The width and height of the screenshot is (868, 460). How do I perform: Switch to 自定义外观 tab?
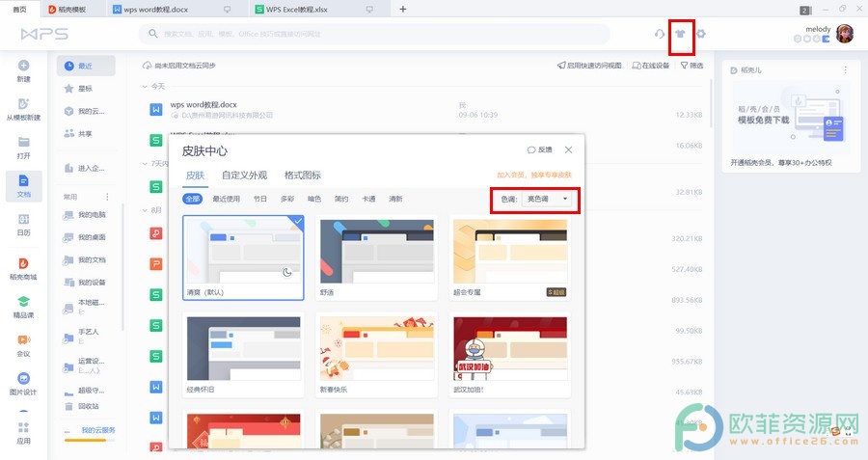[244, 176]
